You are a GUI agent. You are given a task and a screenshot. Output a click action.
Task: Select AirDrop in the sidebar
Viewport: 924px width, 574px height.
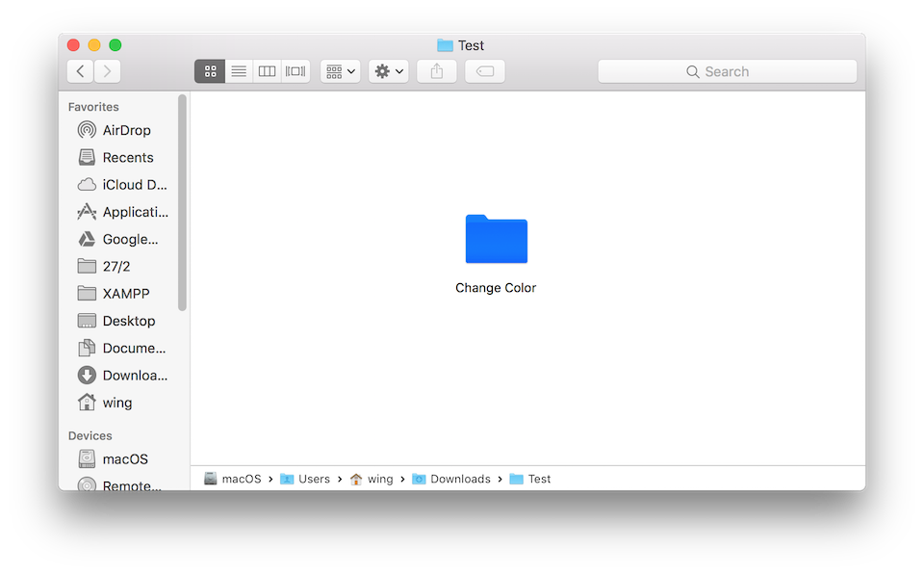click(126, 130)
